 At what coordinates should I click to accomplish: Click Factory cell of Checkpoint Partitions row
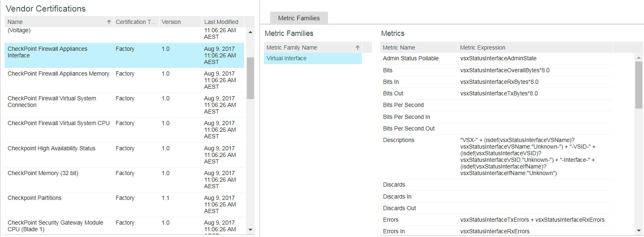[x=125, y=198]
